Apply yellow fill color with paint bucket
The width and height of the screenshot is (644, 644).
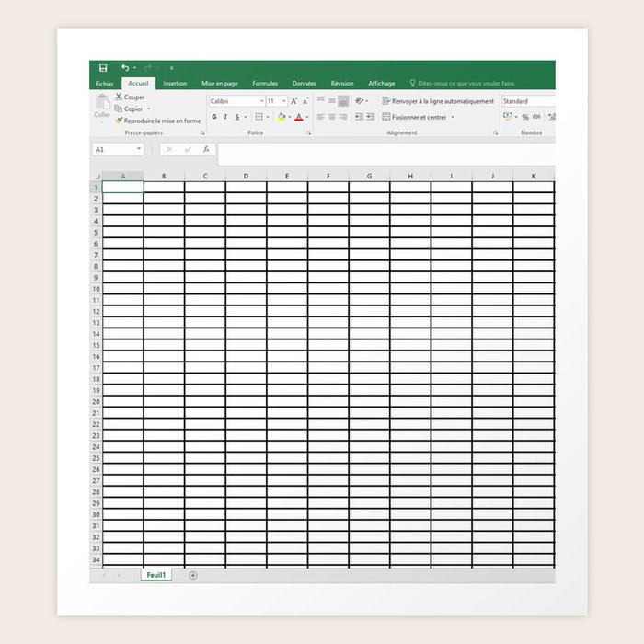(x=281, y=117)
